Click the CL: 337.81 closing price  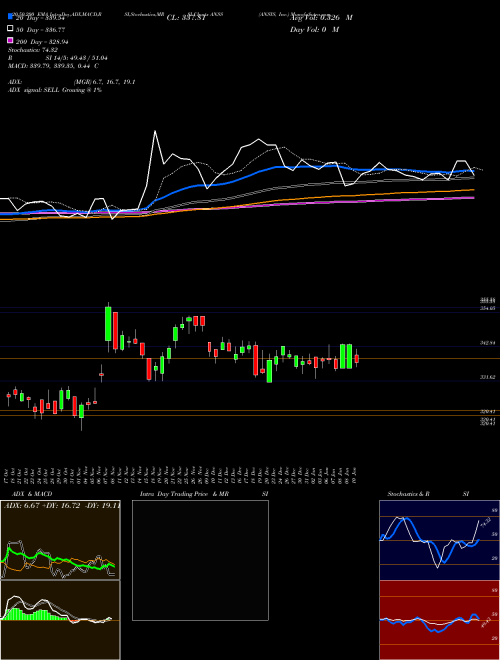click(186, 18)
